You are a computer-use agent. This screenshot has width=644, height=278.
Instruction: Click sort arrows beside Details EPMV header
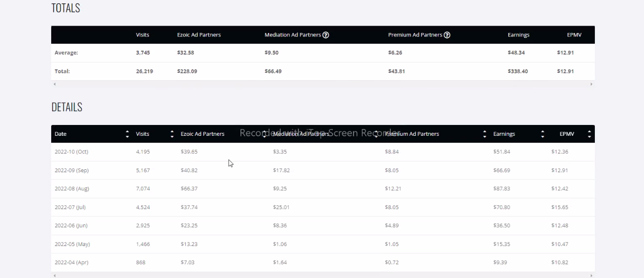[589, 134]
